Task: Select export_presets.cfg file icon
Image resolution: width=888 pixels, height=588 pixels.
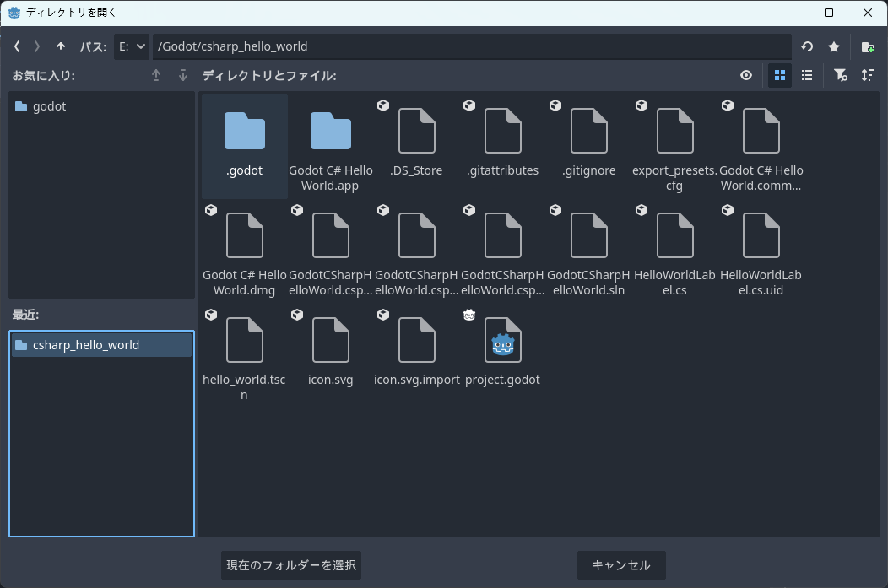Action: [675, 132]
